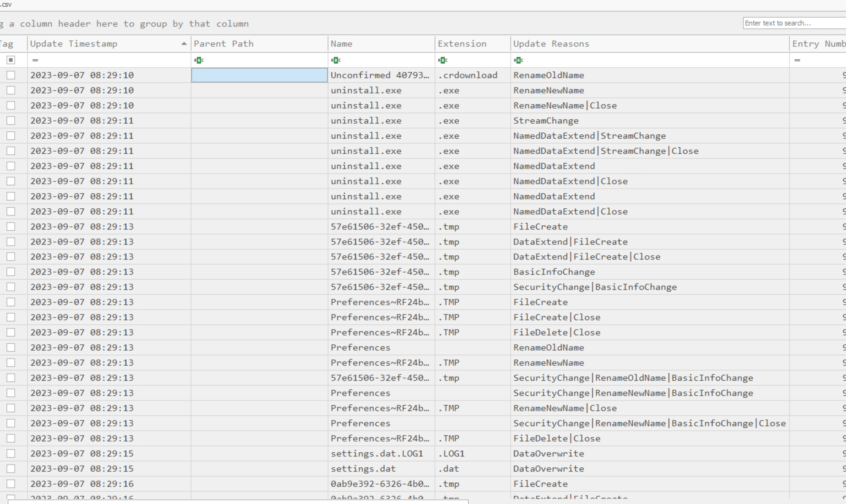Toggle the Tag filter-row checkbox
Image resolution: width=846 pixels, height=504 pixels.
11,60
